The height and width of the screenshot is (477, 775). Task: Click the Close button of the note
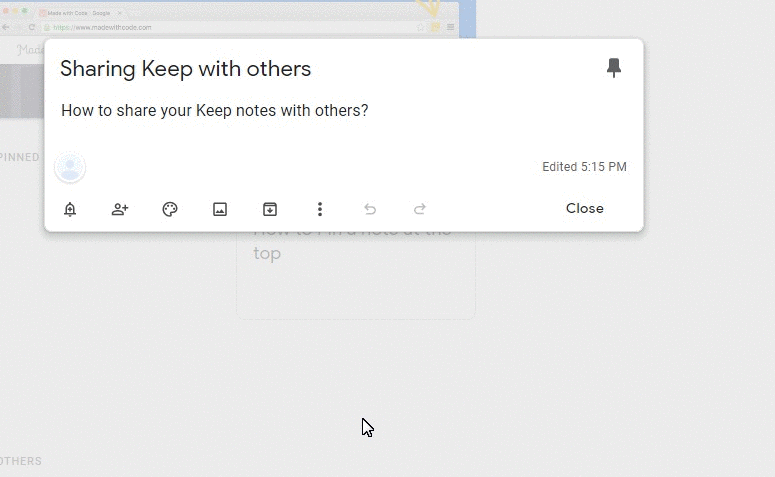(x=585, y=208)
